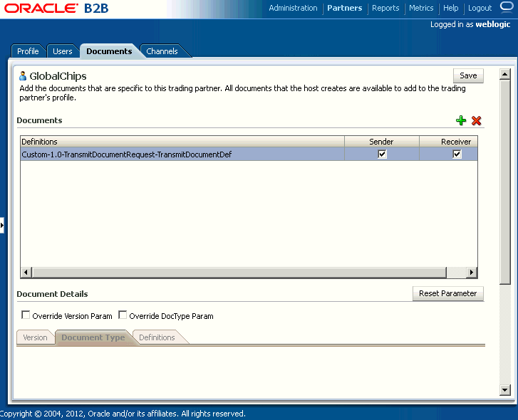Enable Override Version Param checkbox
The image size is (518, 420).
point(26,315)
